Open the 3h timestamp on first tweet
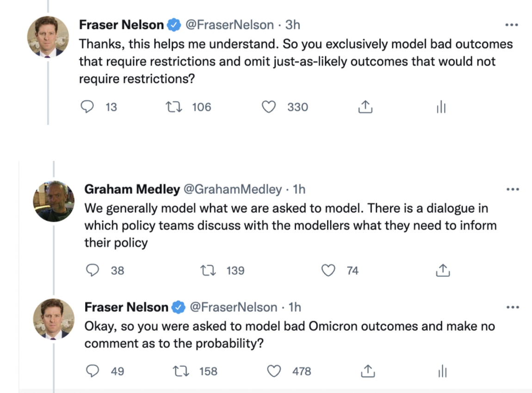 pos(292,25)
